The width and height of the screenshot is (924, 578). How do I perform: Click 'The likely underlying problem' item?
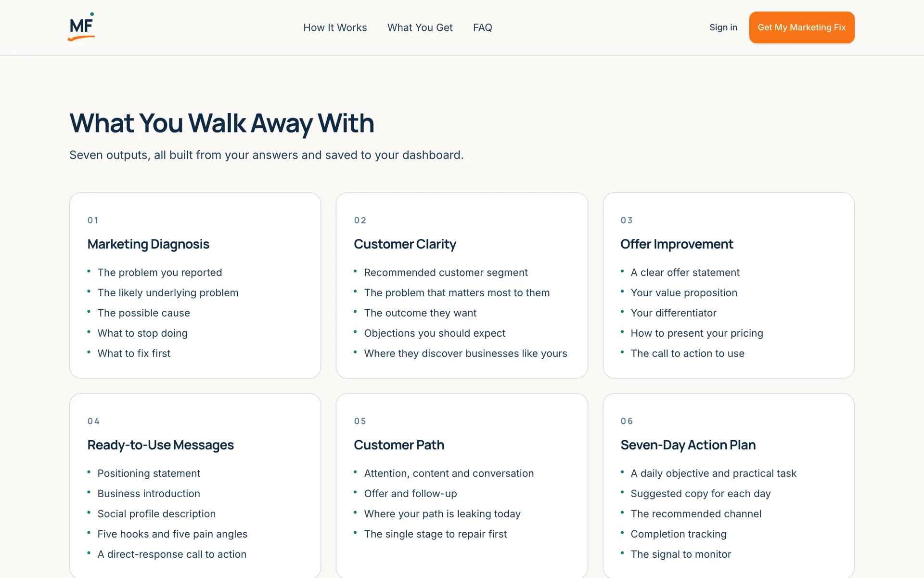tap(168, 293)
